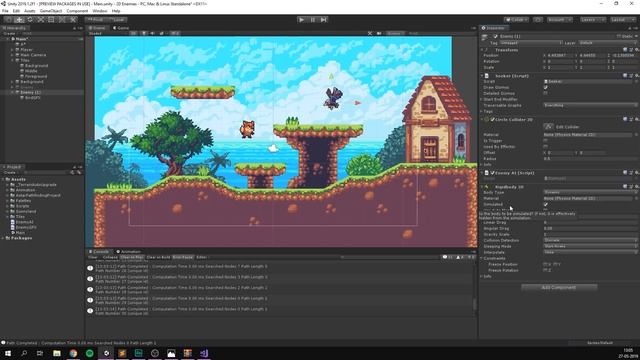Open the Help menu

[116, 11]
